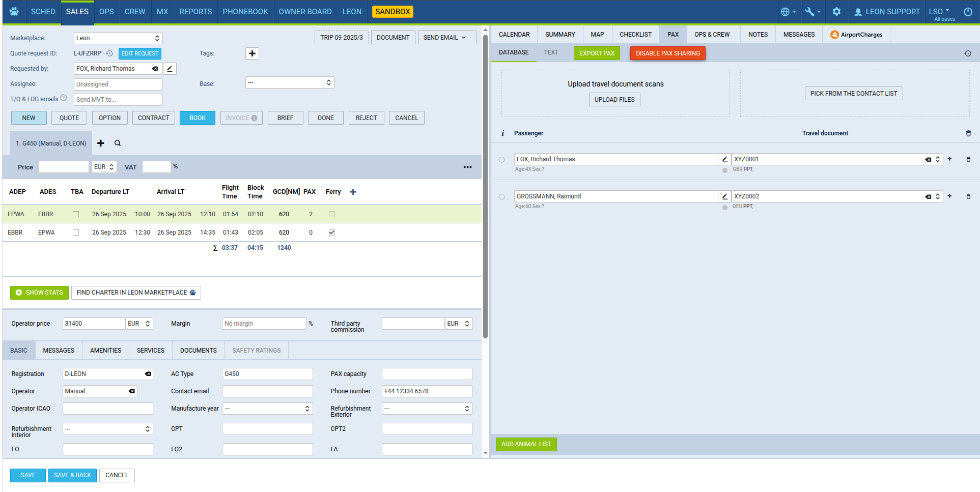980x492 pixels.
Task: Click the search icon beside G450 tab
Action: coord(118,143)
